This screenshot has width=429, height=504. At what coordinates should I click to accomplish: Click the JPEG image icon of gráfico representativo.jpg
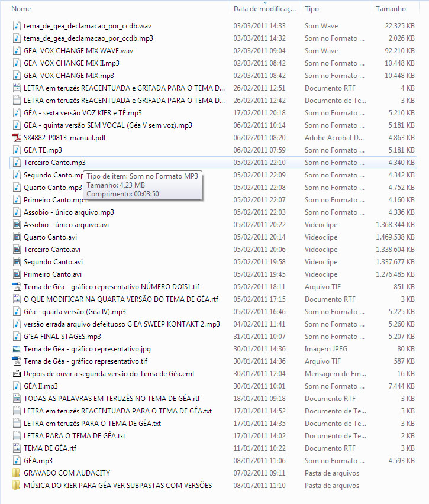(17, 349)
